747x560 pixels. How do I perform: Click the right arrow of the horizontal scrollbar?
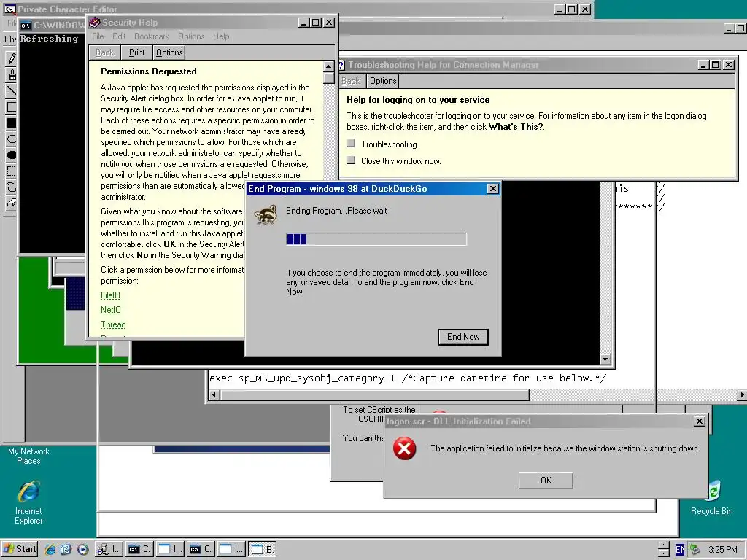(742, 394)
